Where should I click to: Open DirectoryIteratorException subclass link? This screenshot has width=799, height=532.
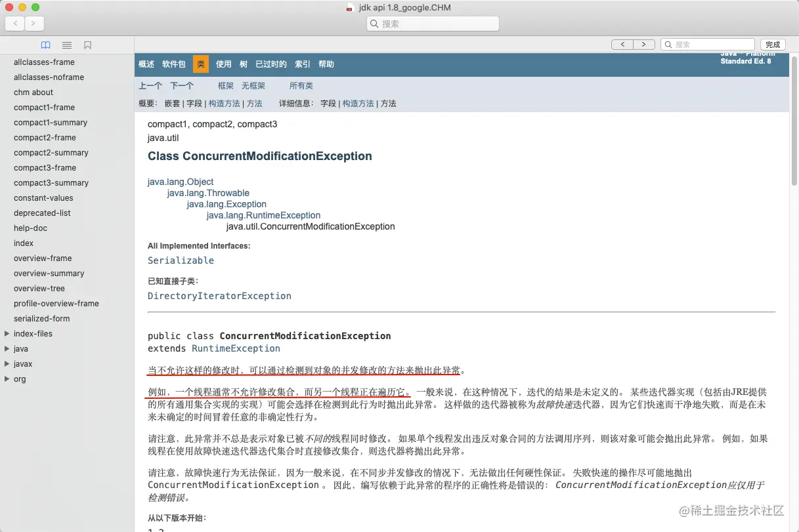219,296
